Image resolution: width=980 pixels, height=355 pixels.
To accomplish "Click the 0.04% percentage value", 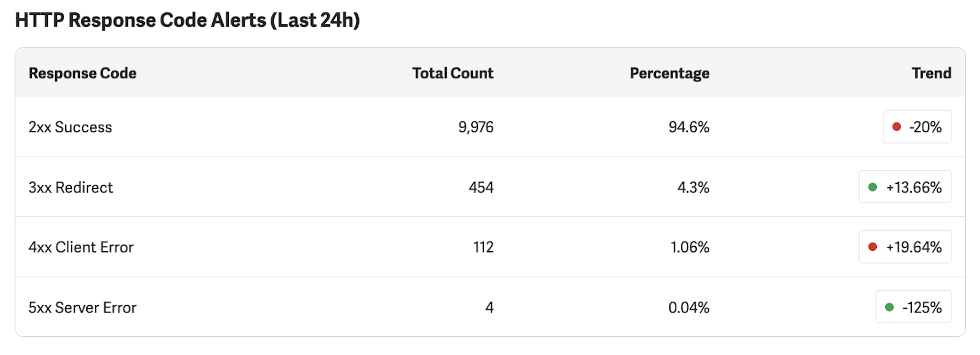I will [x=689, y=307].
